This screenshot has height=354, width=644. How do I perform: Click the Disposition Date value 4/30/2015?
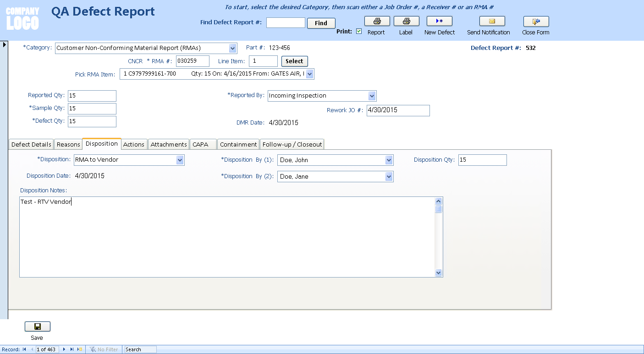(x=90, y=176)
